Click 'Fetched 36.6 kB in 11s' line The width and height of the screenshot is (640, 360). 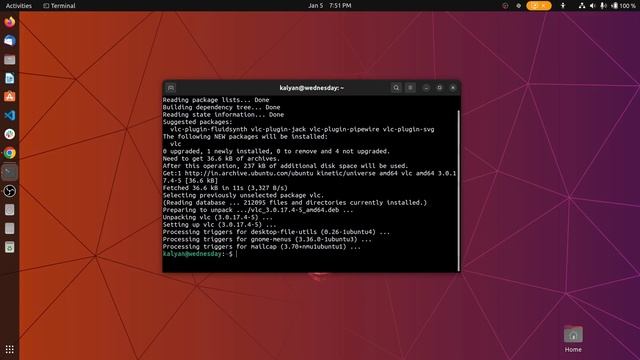point(225,188)
